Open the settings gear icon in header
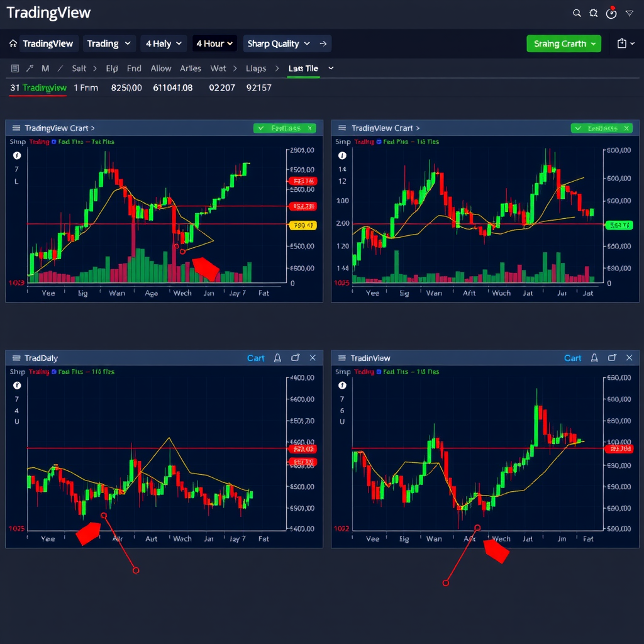The width and height of the screenshot is (644, 644). 593,13
